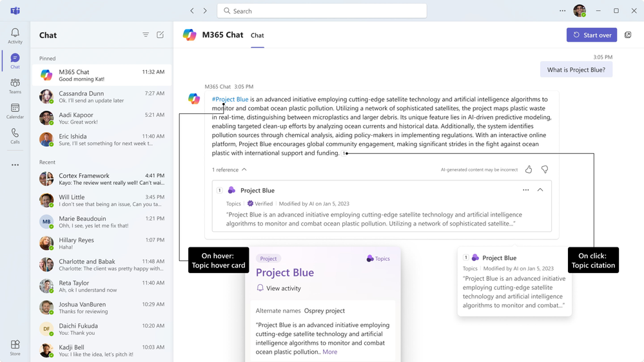644x362 pixels.
Task: Click 'Osprey project' alternate name
Action: [x=324, y=310]
